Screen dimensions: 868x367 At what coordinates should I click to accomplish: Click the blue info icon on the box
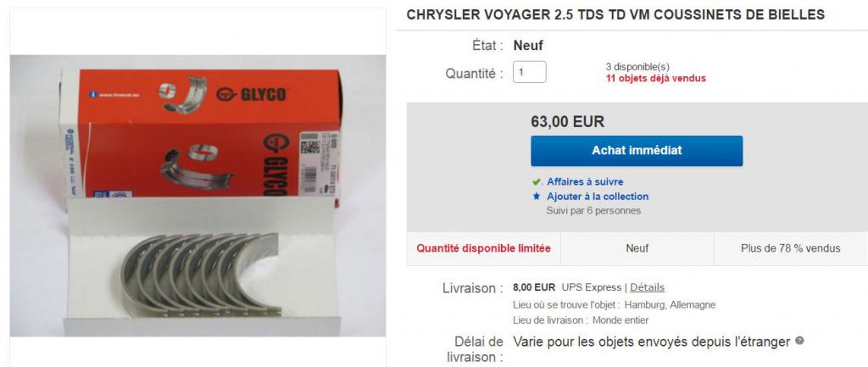click(92, 94)
